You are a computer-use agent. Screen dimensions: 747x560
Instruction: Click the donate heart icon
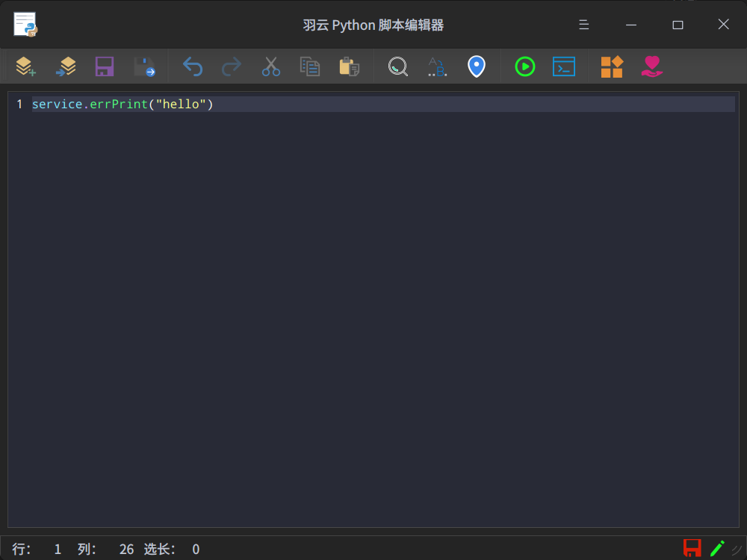[x=651, y=66]
